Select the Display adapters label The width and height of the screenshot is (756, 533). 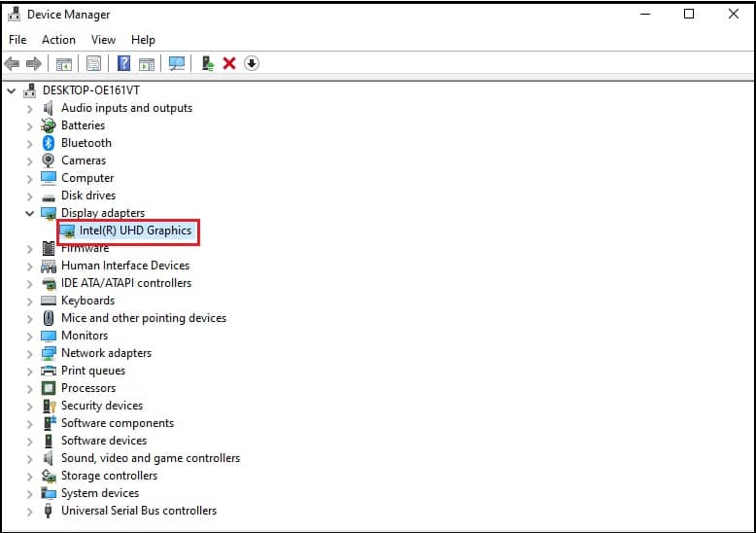(x=103, y=213)
